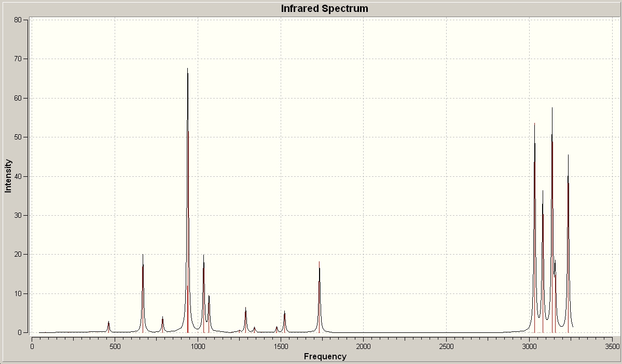622x364 pixels.
Task: Click the Intensity axis label
Action: coord(8,176)
